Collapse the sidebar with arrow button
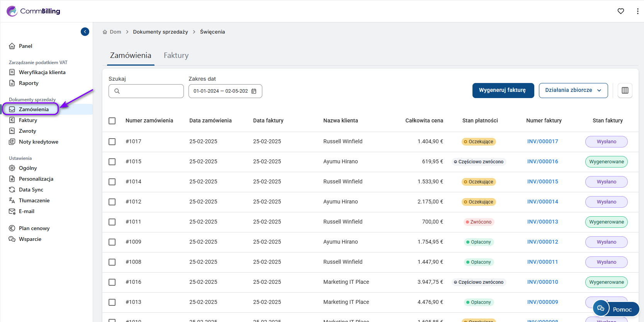 coord(85,32)
